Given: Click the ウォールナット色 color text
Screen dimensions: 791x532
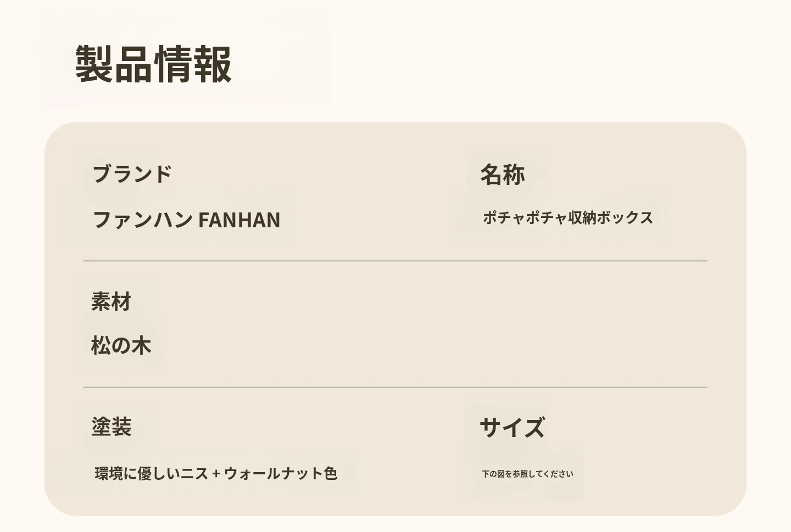Looking at the screenshot, I should (280, 473).
